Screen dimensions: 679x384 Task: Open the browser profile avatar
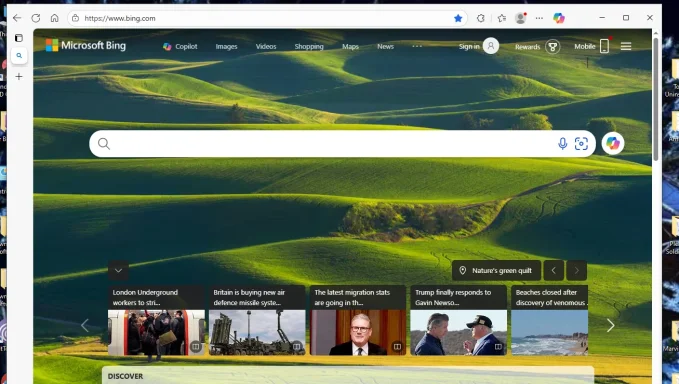521,18
